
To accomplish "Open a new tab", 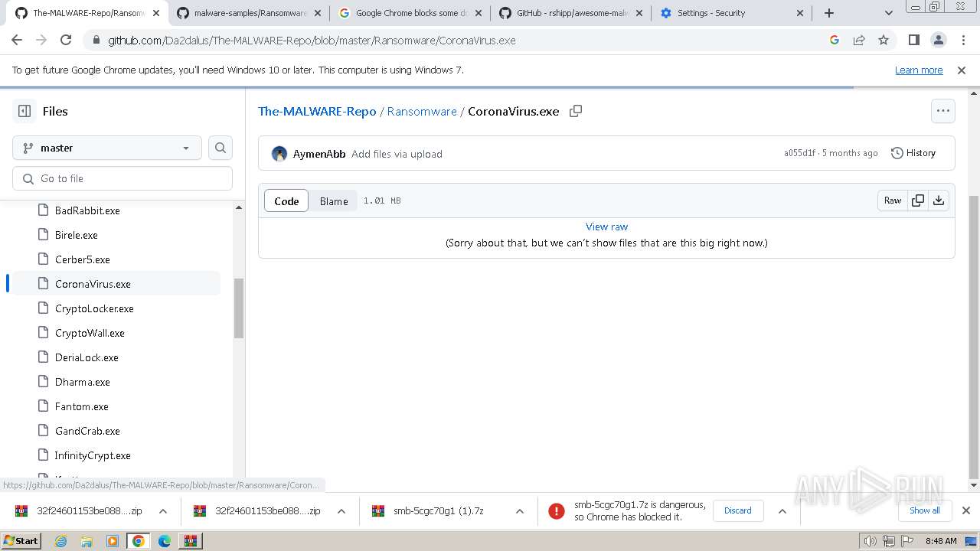I will [x=828, y=13].
